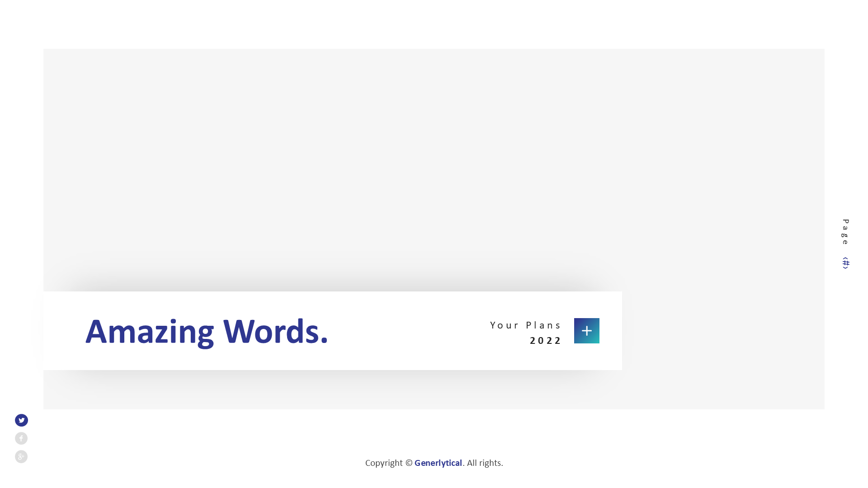Click white title card's empty middle area
Screen dimensions: 868x488
tap(407, 331)
